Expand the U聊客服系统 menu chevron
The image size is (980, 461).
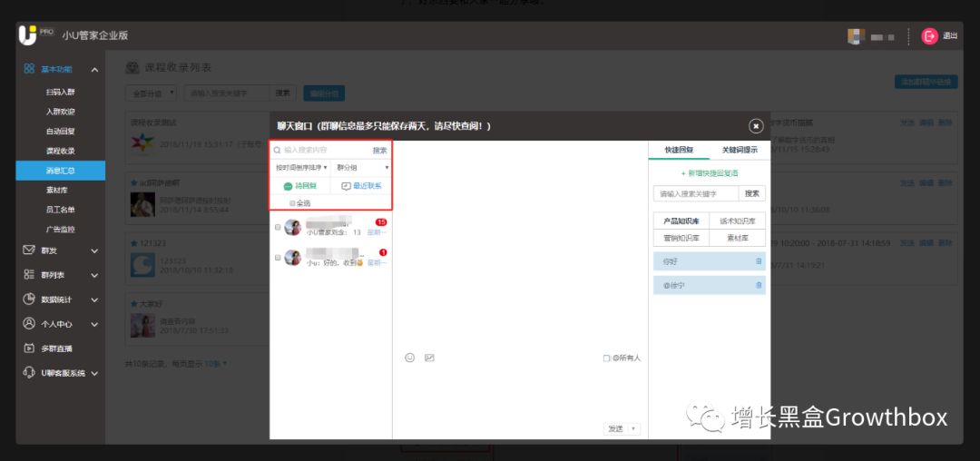coord(94,374)
